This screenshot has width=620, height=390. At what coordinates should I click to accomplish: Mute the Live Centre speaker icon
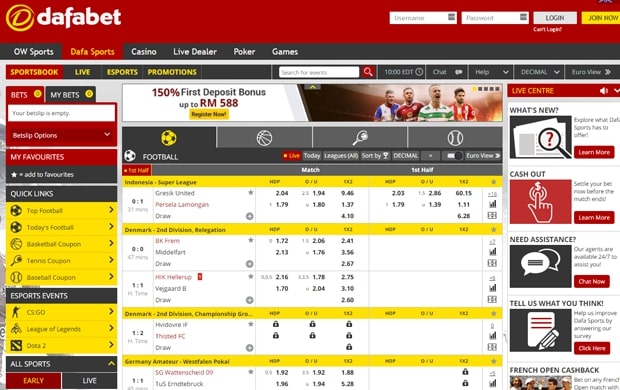point(604,91)
